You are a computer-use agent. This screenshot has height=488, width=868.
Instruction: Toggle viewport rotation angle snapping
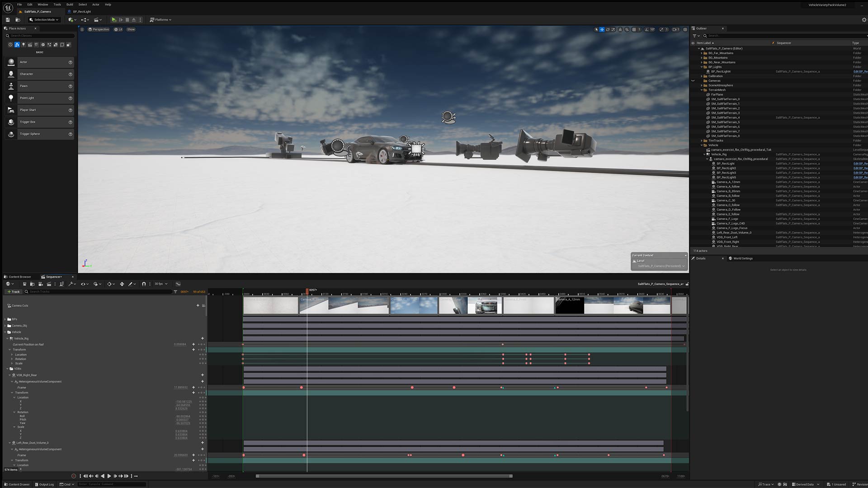pyautogui.click(x=646, y=29)
